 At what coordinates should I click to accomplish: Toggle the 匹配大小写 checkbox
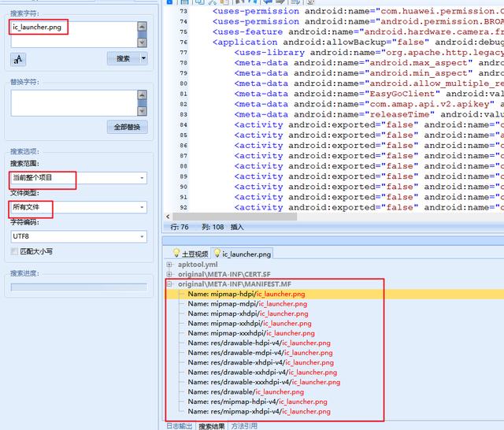pos(14,251)
